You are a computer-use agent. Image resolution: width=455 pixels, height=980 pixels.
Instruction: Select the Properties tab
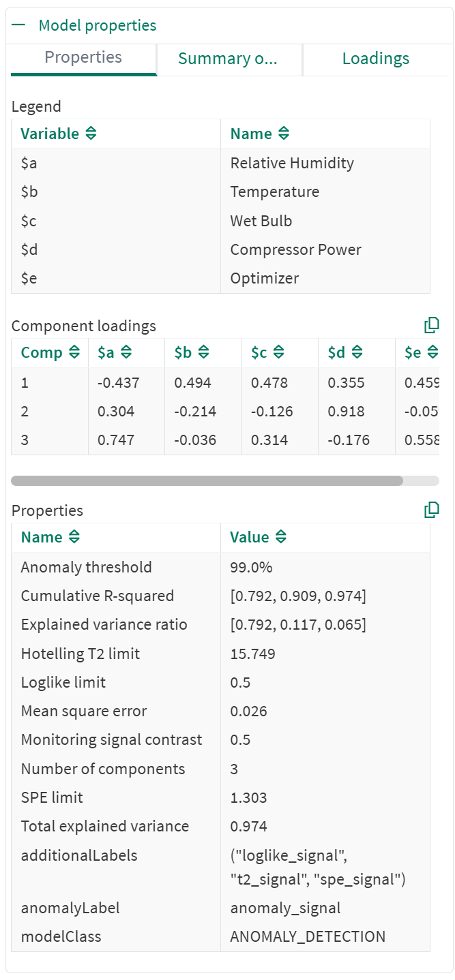click(x=83, y=58)
